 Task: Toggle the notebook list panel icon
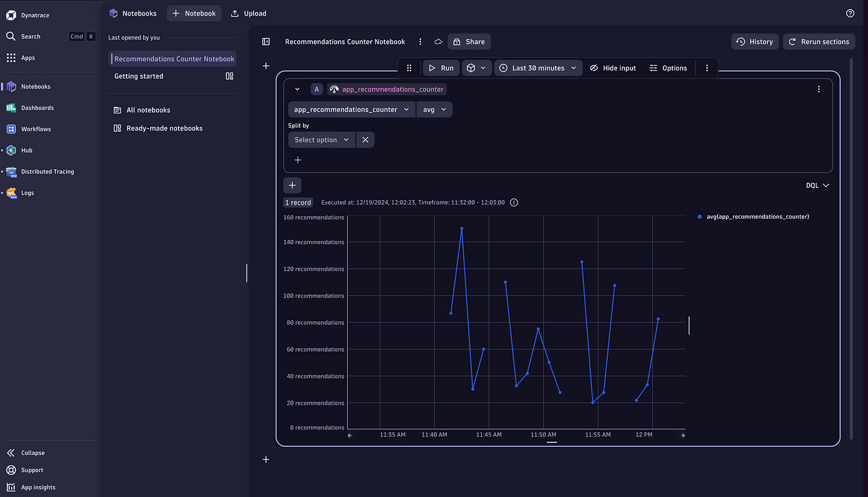pyautogui.click(x=266, y=42)
